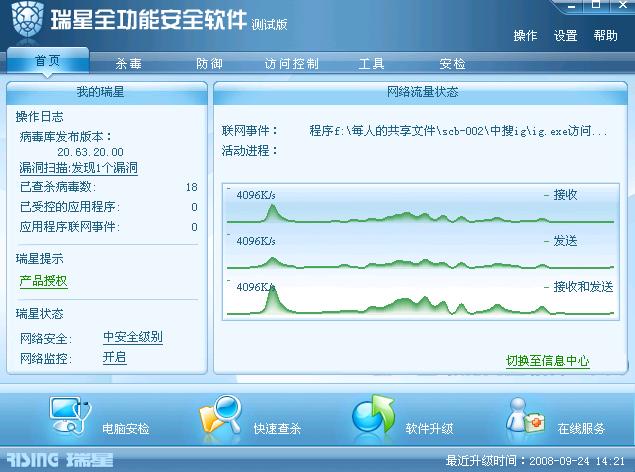
Task: Click the 联网事件 program path text
Action: click(458, 131)
